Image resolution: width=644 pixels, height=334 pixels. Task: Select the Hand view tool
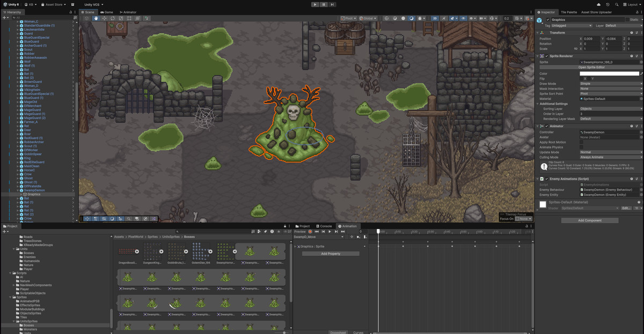[96, 18]
